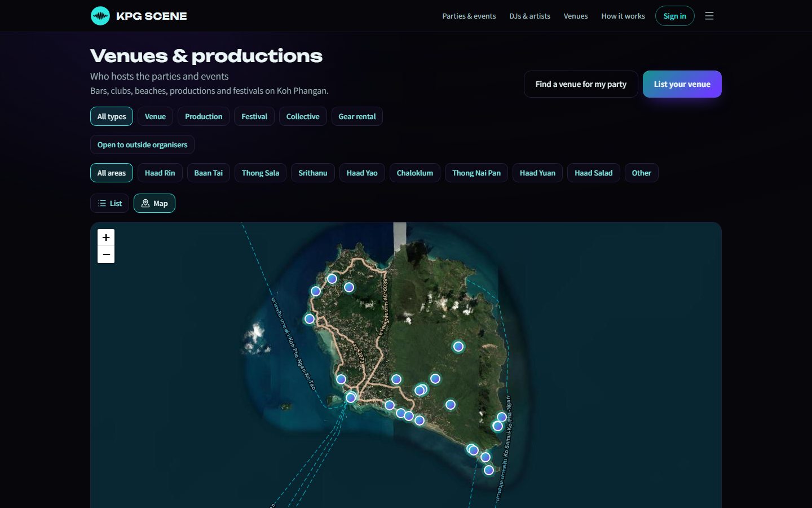The width and height of the screenshot is (812, 508).
Task: Click List your venue button
Action: tap(682, 84)
